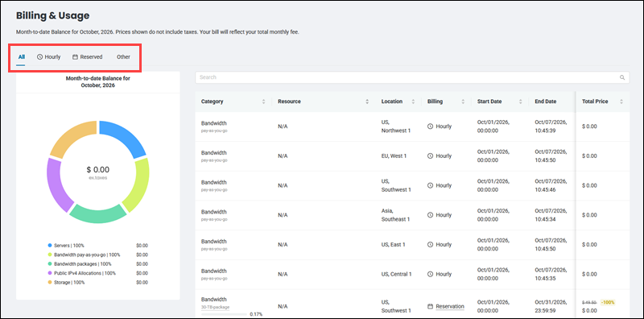Screen dimensions: 644x319
Task: Click location 'US, East 1'
Action: coord(393,245)
